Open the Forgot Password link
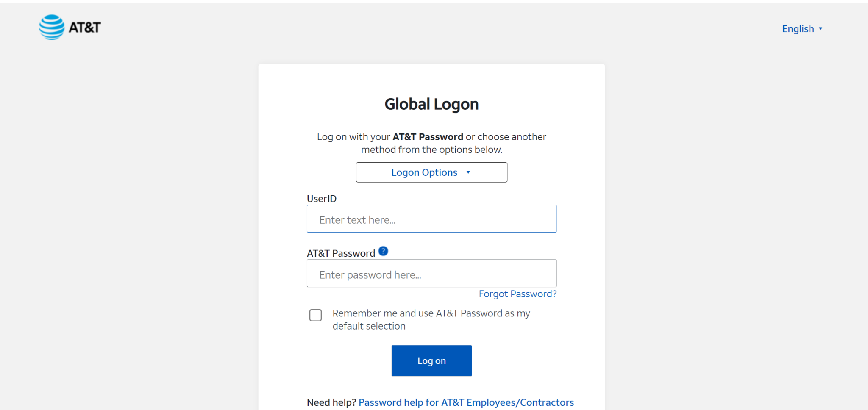 517,294
